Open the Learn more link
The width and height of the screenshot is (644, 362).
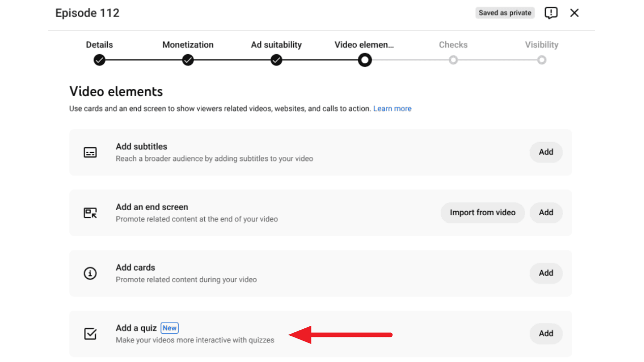tap(392, 109)
